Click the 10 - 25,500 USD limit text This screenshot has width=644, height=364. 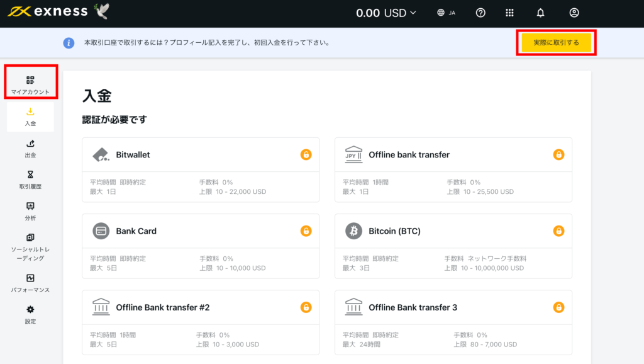coord(488,191)
